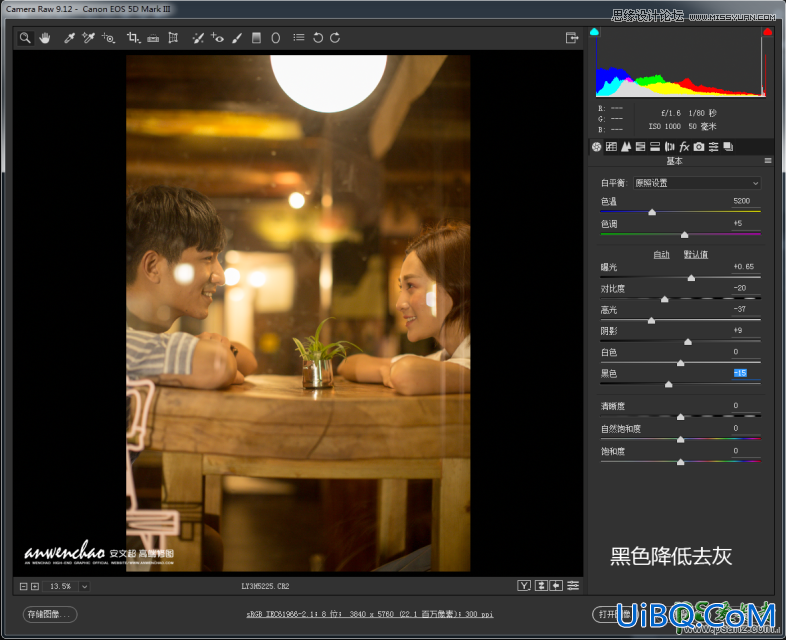This screenshot has height=640, width=786.
Task: Adjust the 对比度 slider handle
Action: pyautogui.click(x=665, y=300)
